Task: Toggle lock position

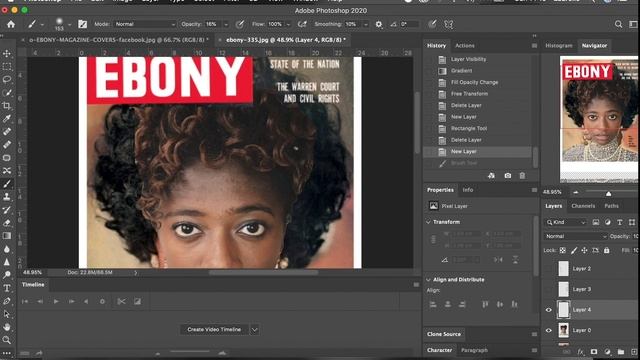Action: point(584,250)
